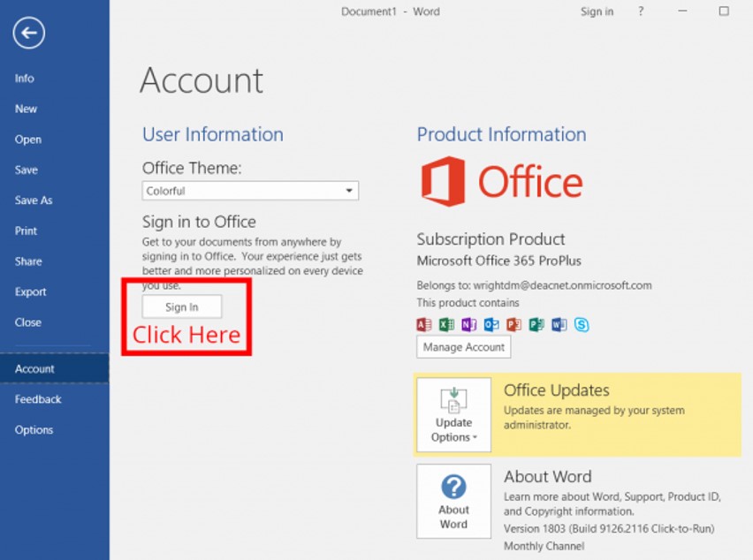Click the Access app icon

(x=423, y=325)
